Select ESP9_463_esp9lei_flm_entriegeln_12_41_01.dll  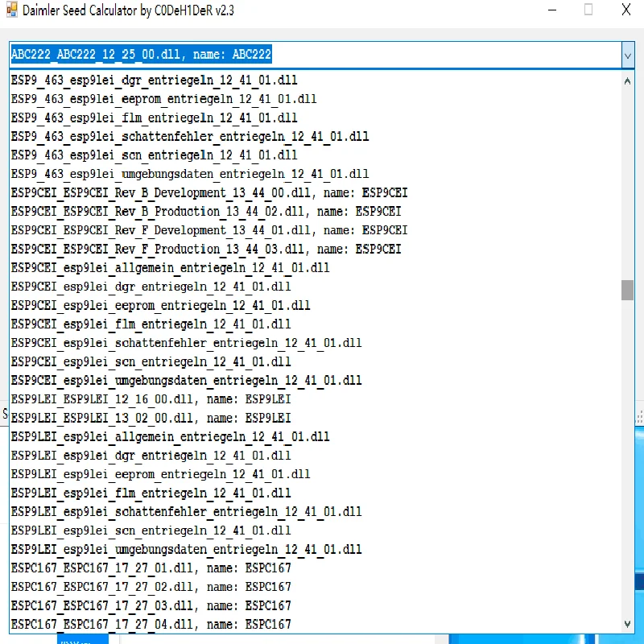316,118
